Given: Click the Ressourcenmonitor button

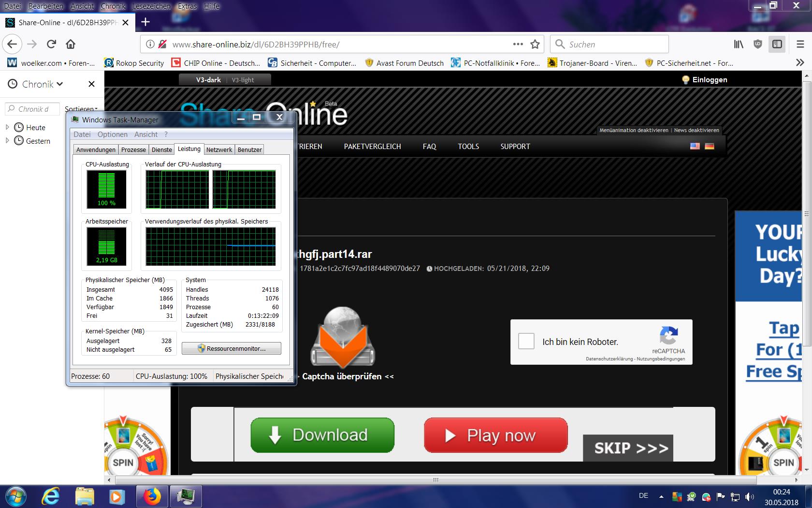Looking at the screenshot, I should pyautogui.click(x=231, y=348).
